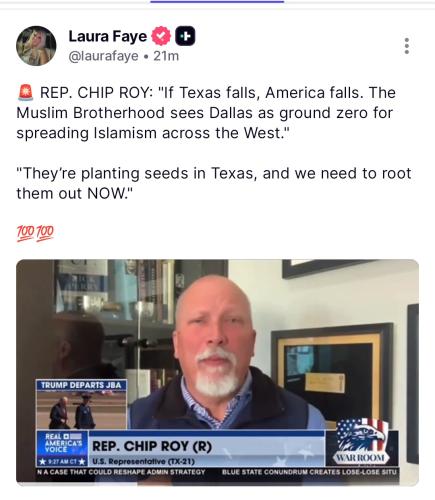Play the Chip Roy video thumbnail
Image resolution: width=435 pixels, height=500 pixels.
[x=217, y=372]
